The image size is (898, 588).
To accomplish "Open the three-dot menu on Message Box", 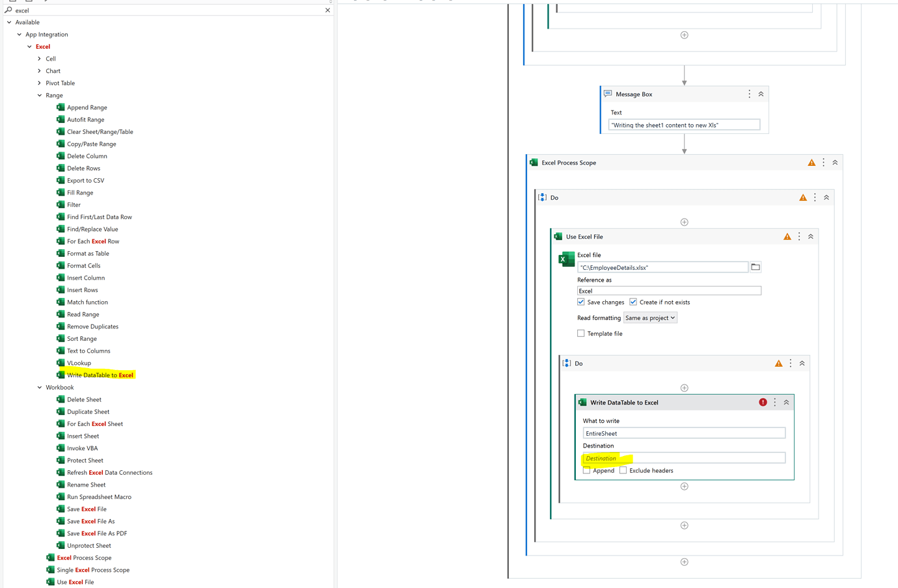I will tap(749, 94).
